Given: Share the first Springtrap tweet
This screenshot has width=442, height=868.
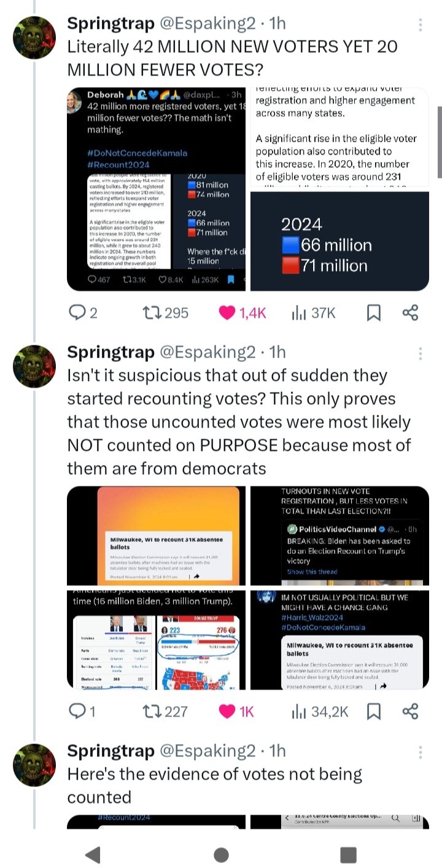Looking at the screenshot, I should coord(410,313).
